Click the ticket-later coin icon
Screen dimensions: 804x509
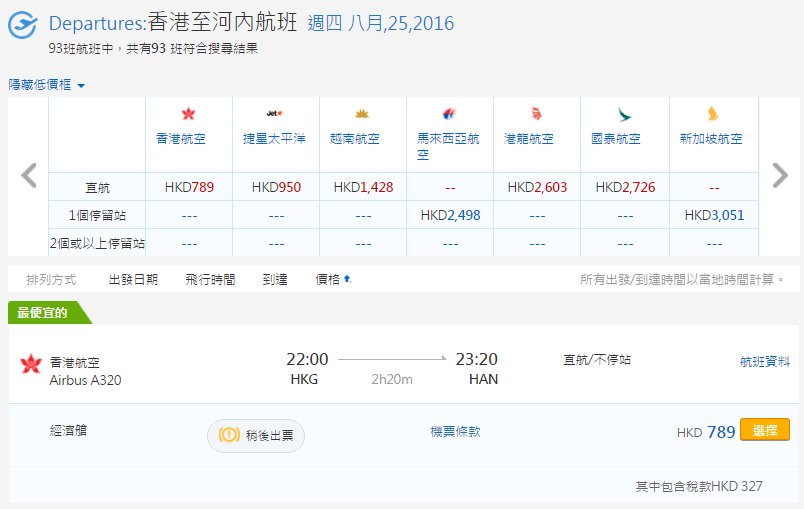(229, 435)
